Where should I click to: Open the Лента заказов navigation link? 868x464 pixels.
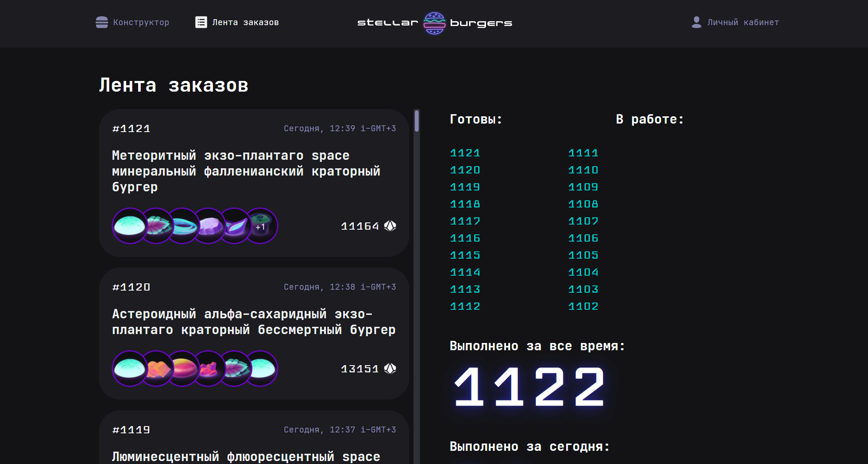[x=237, y=22]
